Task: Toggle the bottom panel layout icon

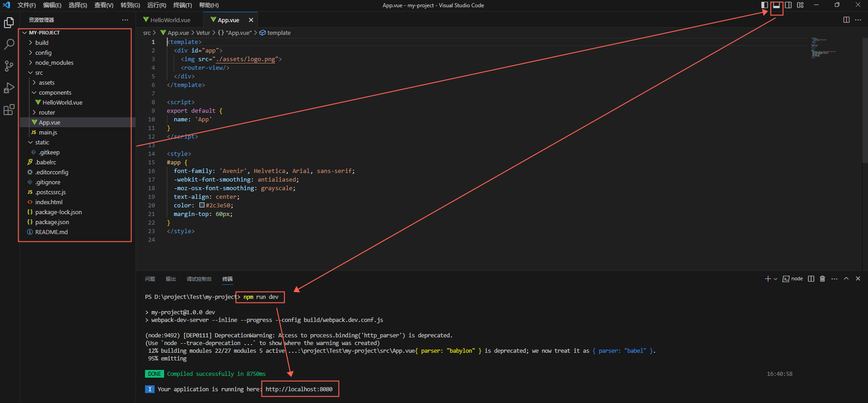Action: (x=776, y=5)
